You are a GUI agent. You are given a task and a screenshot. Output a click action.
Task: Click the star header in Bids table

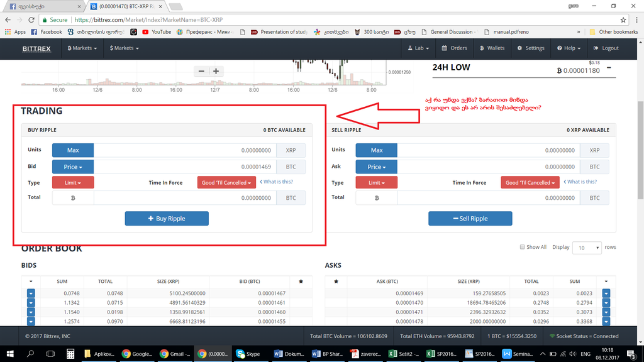pos(301,282)
